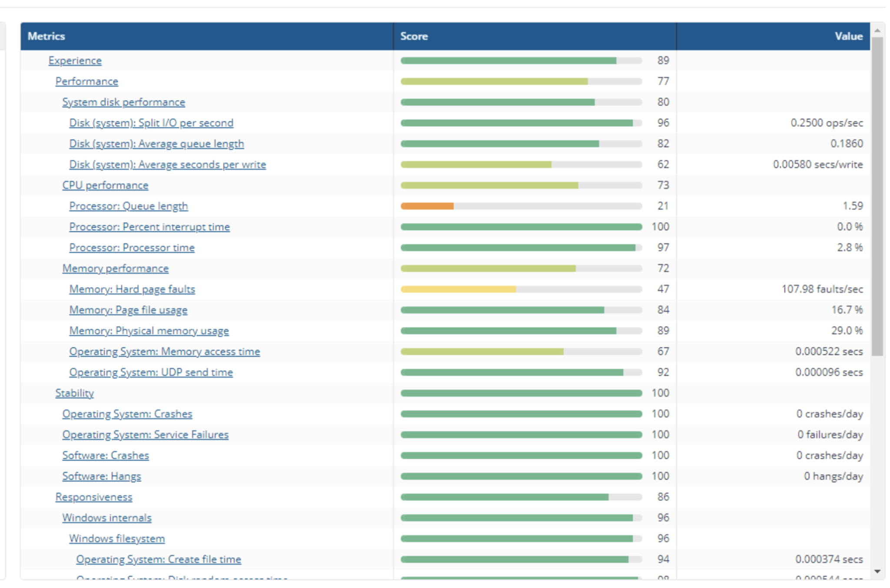Click CPU performance link
Screen dimensions: 890x588
[x=105, y=185]
